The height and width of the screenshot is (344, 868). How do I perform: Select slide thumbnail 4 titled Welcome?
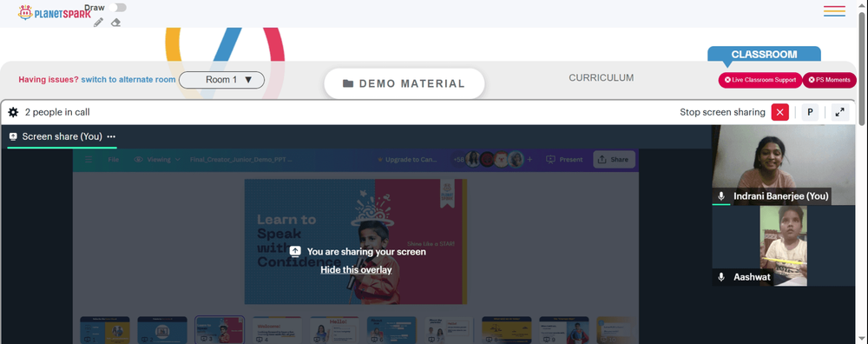(x=278, y=330)
